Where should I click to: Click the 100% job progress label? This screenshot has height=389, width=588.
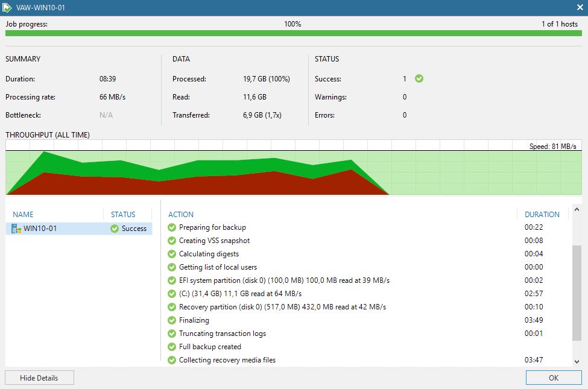tap(292, 24)
